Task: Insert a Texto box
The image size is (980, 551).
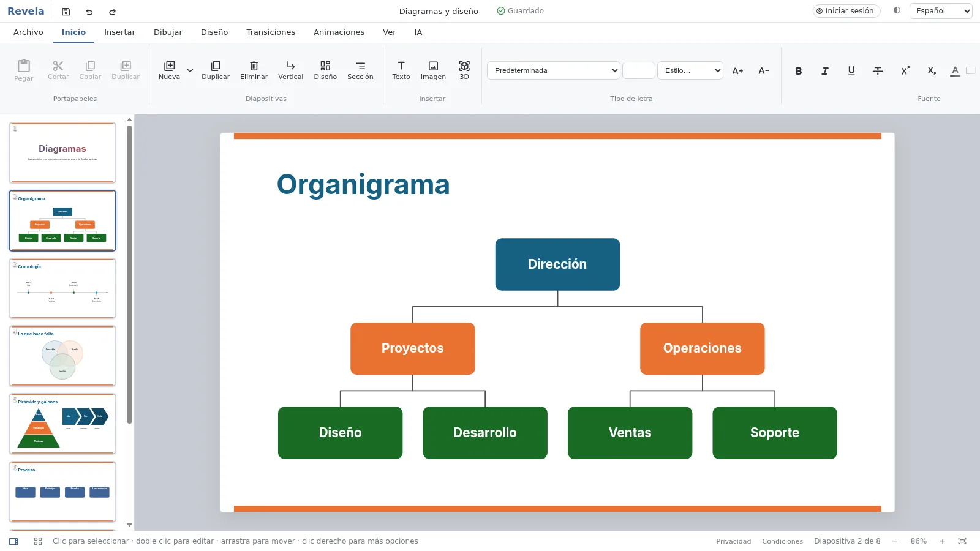Action: 401,70
